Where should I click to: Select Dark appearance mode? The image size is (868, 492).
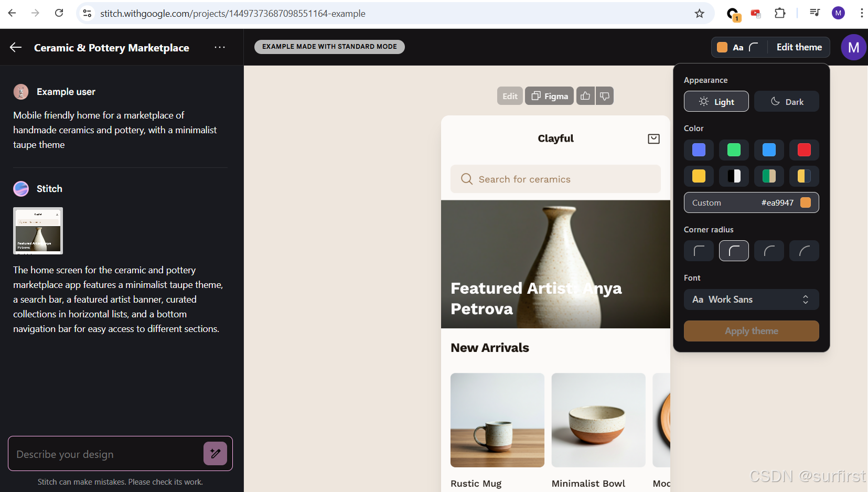coord(786,102)
